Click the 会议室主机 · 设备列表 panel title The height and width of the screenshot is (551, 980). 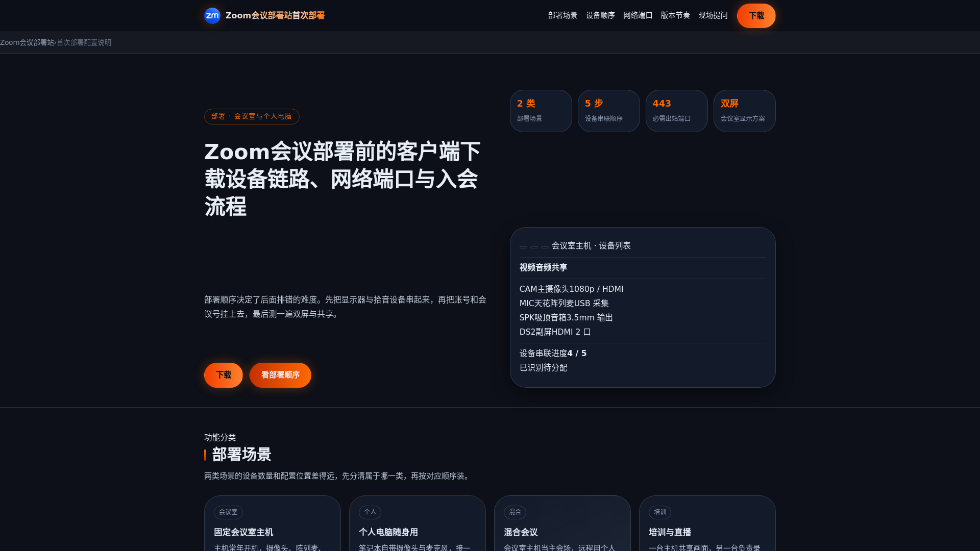click(591, 246)
